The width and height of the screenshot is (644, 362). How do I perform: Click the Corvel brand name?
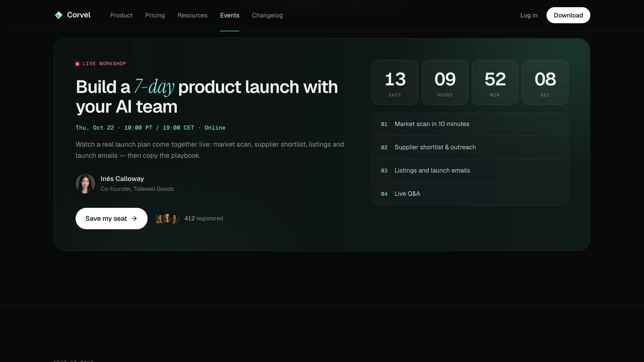pyautogui.click(x=79, y=15)
